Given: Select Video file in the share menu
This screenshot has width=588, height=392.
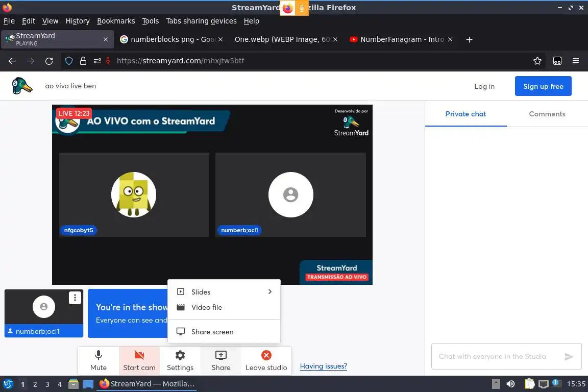Looking at the screenshot, I should coord(224,307).
